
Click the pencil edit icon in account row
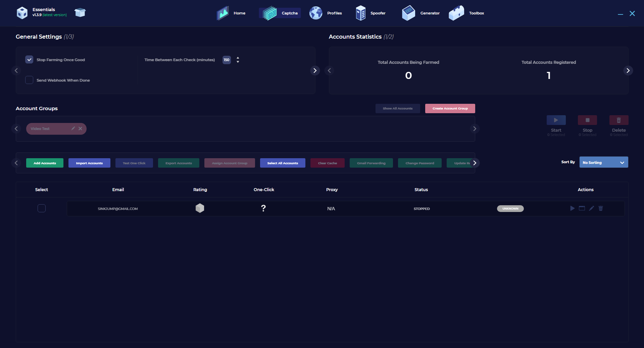tap(591, 208)
